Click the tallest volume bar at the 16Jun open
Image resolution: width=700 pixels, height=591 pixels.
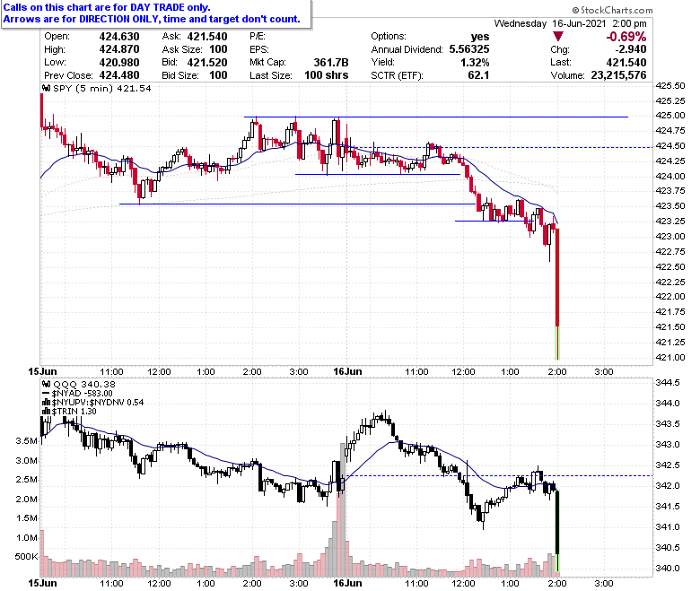(343, 510)
